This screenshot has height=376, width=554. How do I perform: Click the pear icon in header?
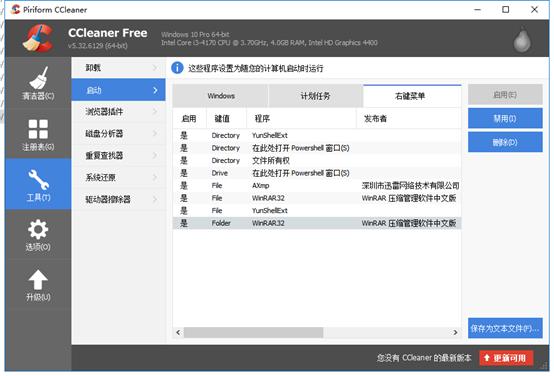[x=522, y=40]
